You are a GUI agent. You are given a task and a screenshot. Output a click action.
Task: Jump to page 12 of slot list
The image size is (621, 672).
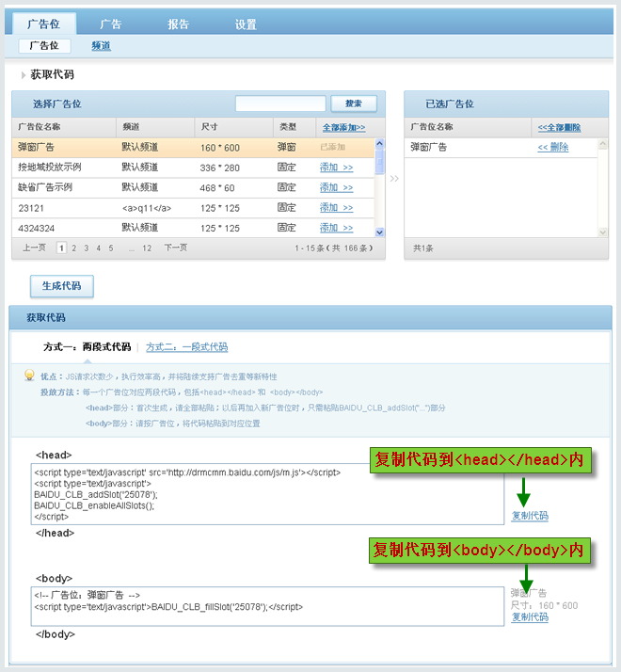147,248
